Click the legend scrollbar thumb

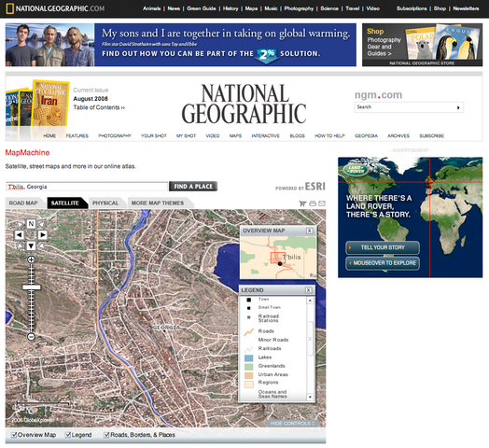pyautogui.click(x=310, y=339)
